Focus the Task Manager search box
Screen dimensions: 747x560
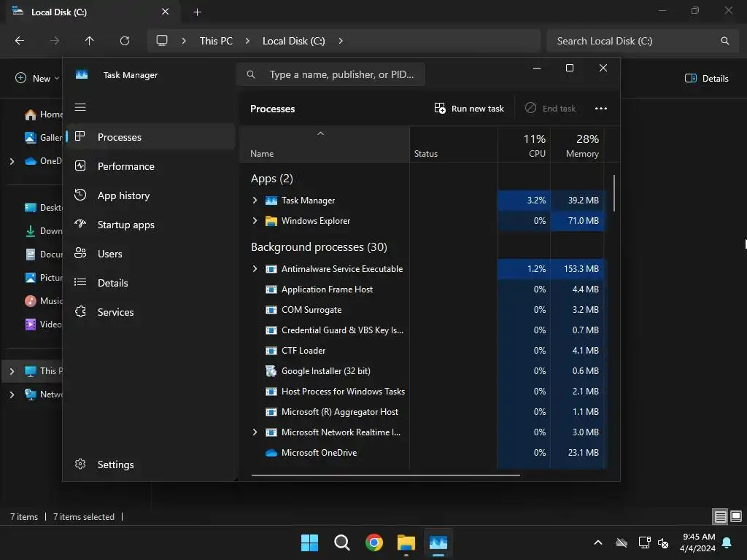[x=330, y=74]
